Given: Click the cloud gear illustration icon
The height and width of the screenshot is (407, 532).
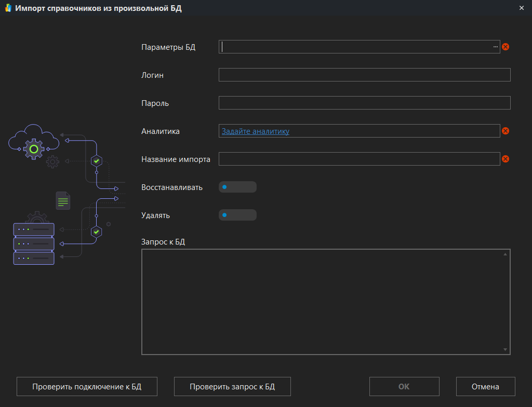Looking at the screenshot, I should click(x=33, y=143).
